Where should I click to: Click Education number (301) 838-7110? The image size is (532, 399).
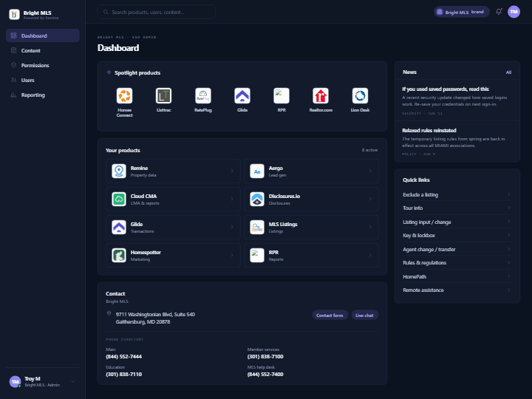(124, 374)
